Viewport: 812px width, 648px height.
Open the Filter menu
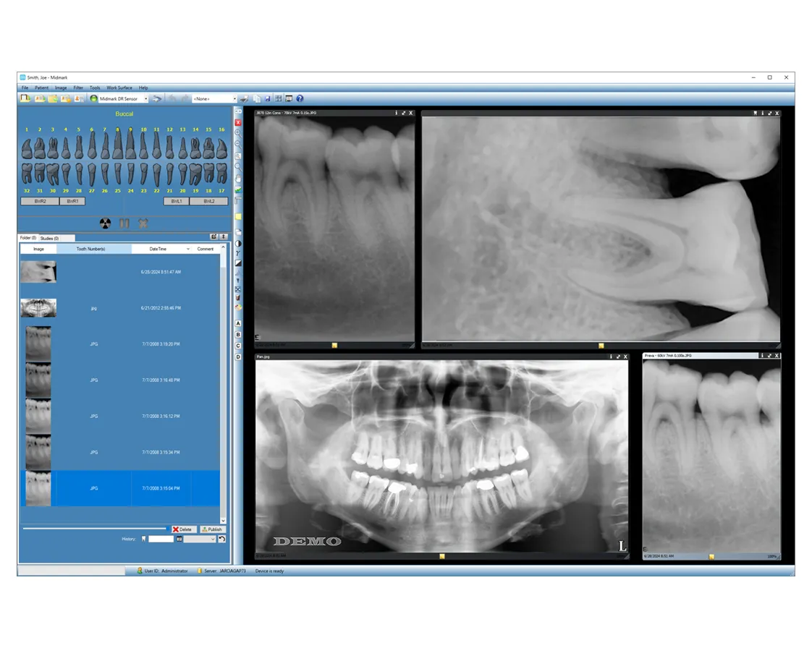(x=78, y=88)
